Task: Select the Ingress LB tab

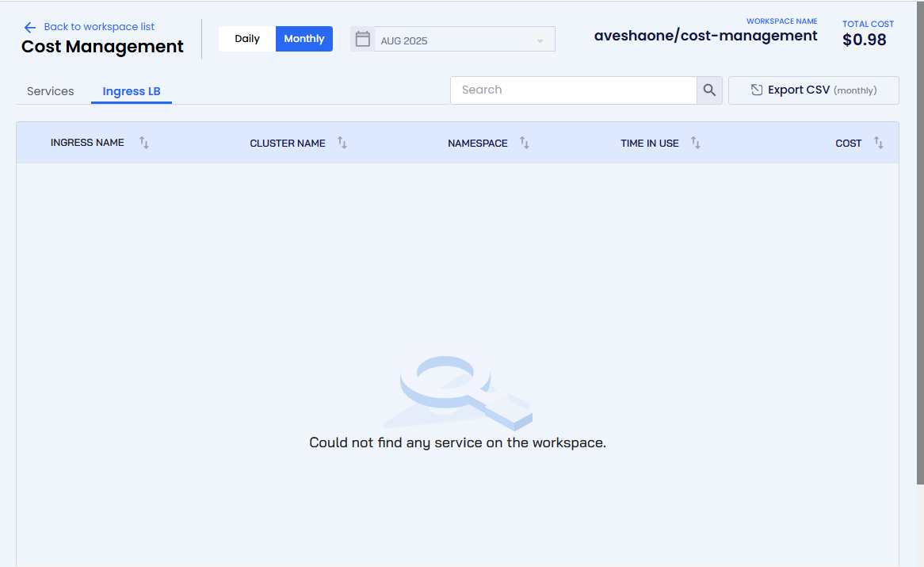Action: pyautogui.click(x=132, y=91)
